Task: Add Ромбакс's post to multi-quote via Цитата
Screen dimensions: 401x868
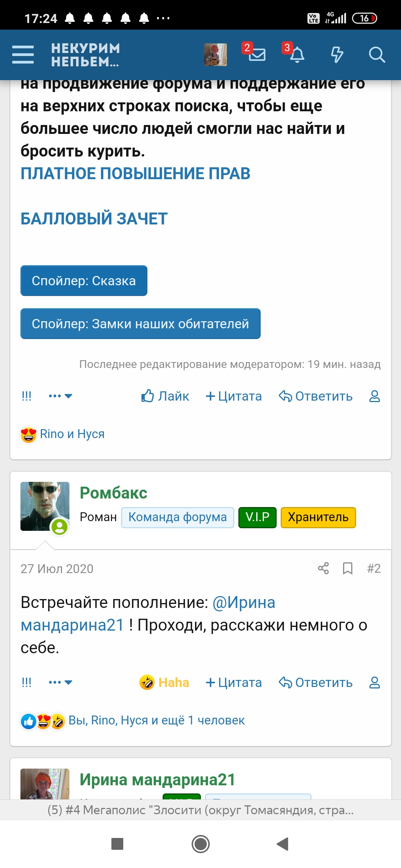Action: [234, 682]
